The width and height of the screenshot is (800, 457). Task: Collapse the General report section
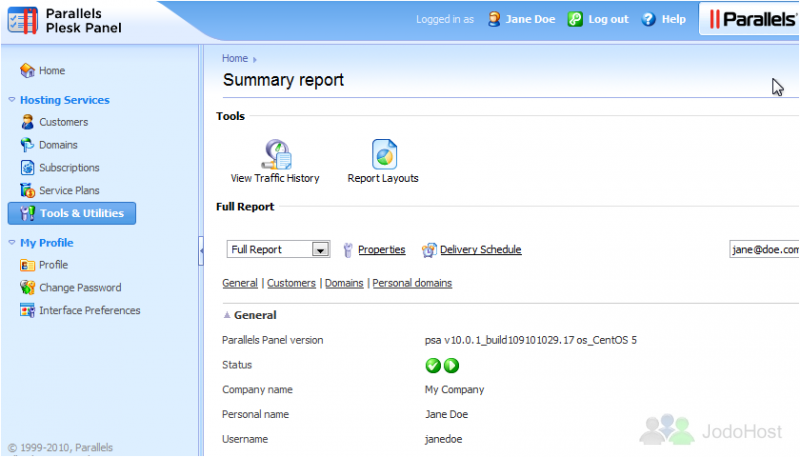pyautogui.click(x=227, y=315)
